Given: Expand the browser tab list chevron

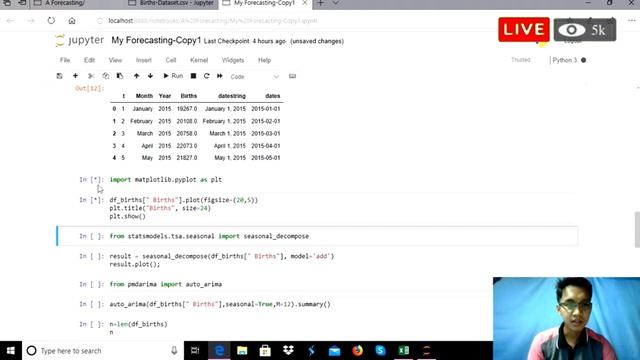Looking at the screenshot, I should tap(336, 3).
